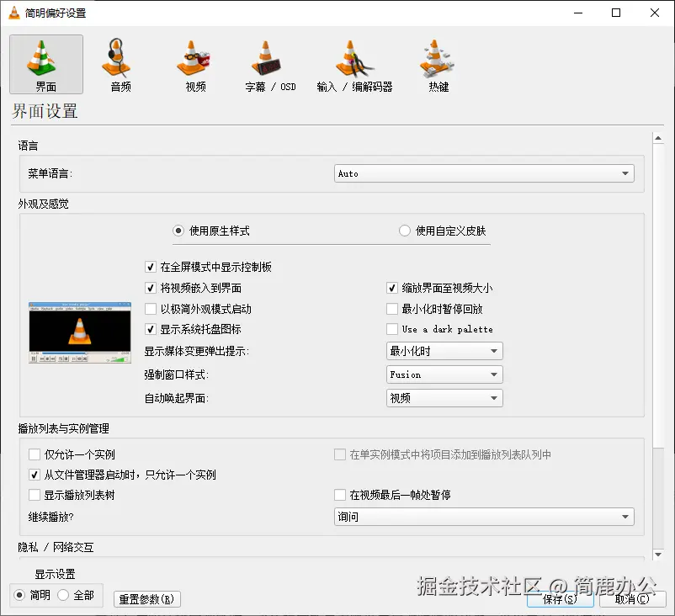The image size is (675, 616).
Task: Open the 自动唤起界面 dropdown showing 视频
Action: (444, 398)
